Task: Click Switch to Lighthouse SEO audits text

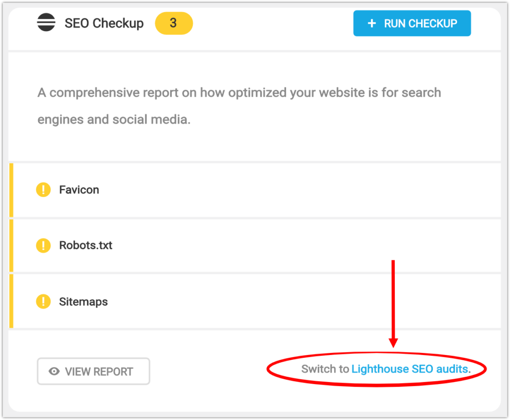Action: pos(385,369)
